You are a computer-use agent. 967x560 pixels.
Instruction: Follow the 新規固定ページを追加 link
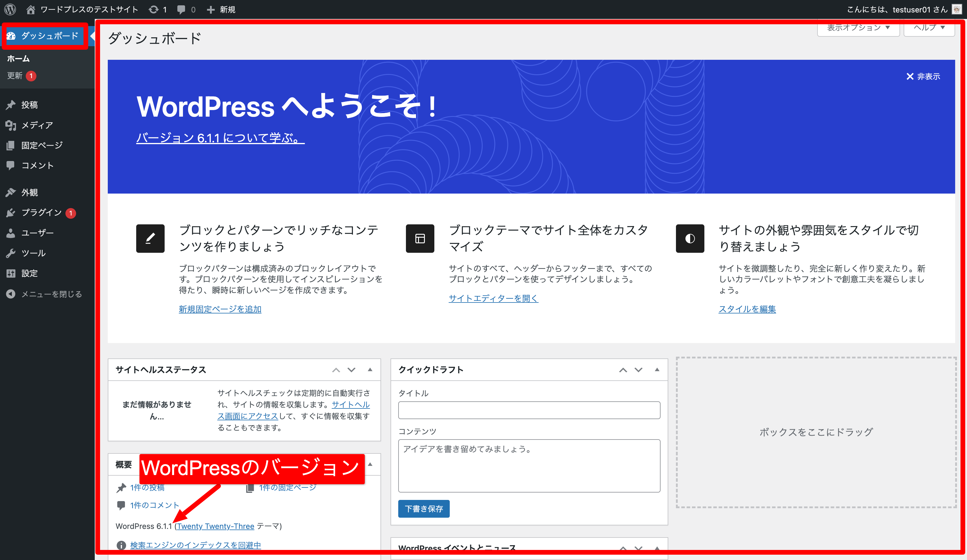[220, 309]
